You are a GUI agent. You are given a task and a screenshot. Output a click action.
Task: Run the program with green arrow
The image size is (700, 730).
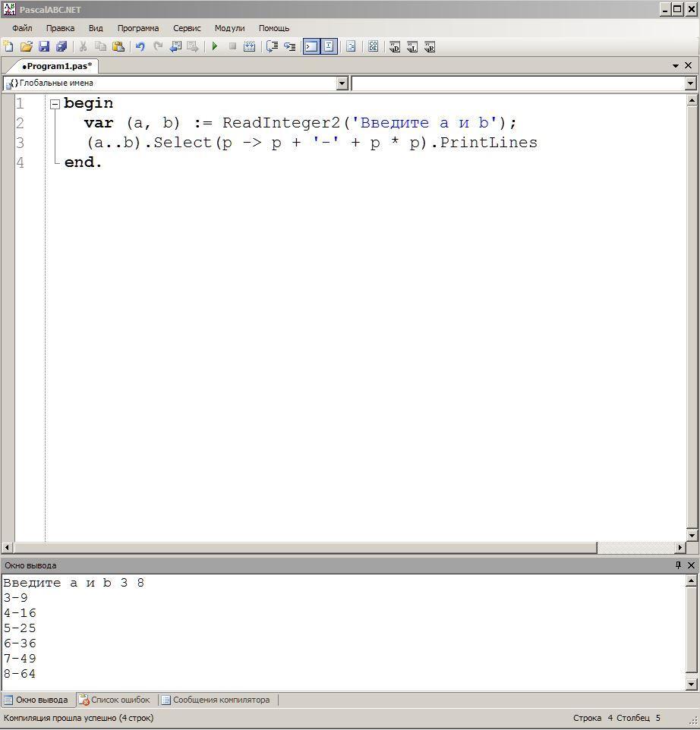pos(215,46)
